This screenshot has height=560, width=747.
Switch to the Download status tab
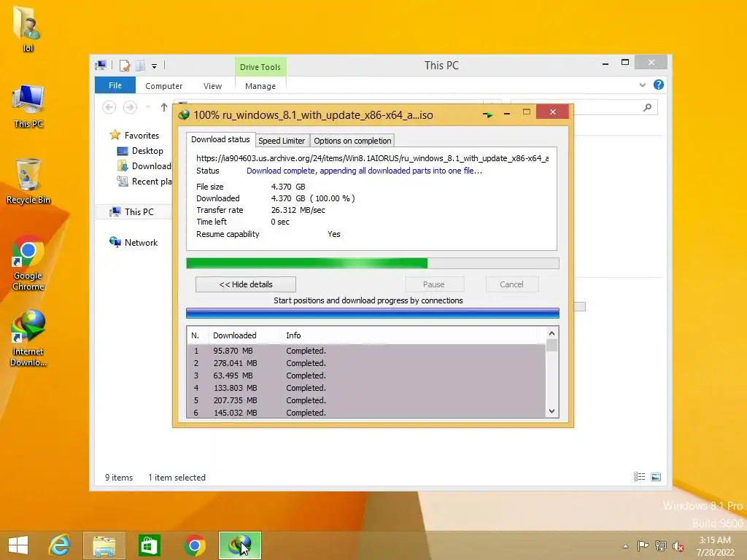click(x=220, y=139)
